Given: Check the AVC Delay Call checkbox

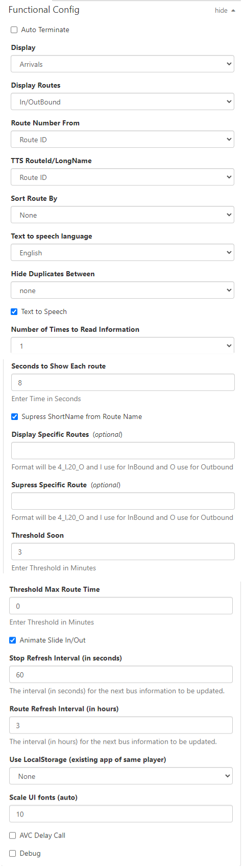Looking at the screenshot, I should [13, 836].
